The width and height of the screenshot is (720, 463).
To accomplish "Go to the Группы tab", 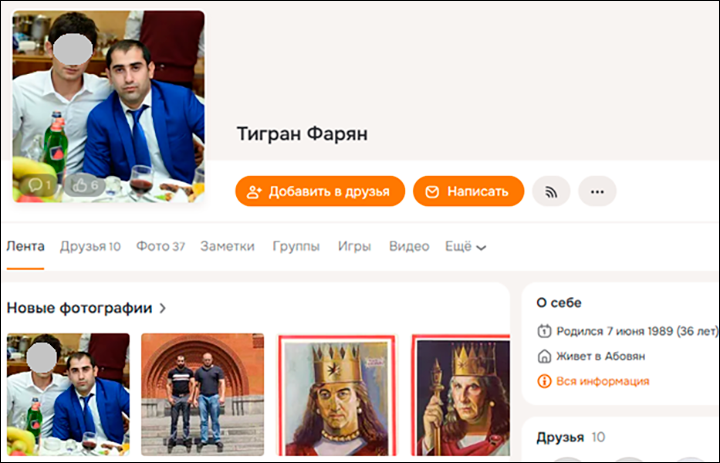I will pyautogui.click(x=296, y=247).
